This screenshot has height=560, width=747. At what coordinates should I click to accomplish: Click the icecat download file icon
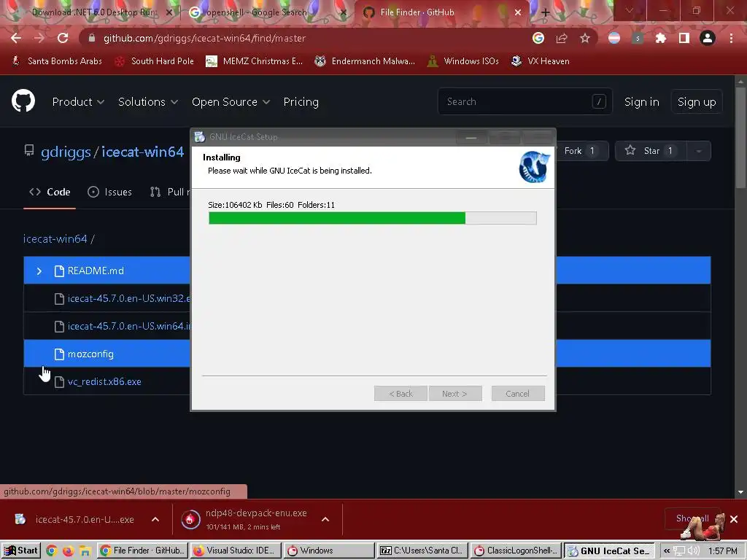click(20, 519)
